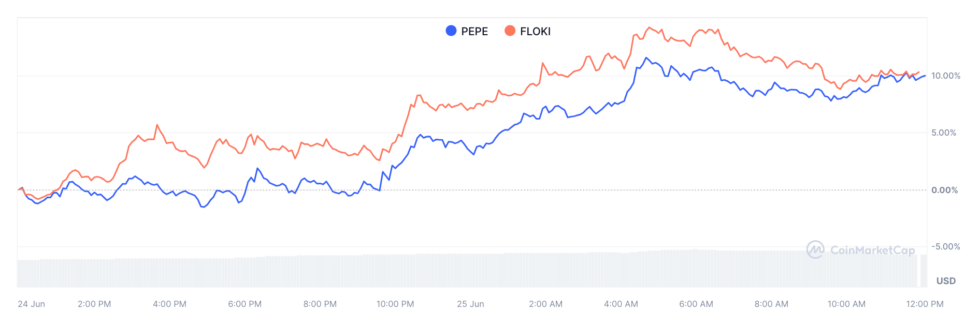Toggle the FLOKI series legend label

[x=535, y=32]
